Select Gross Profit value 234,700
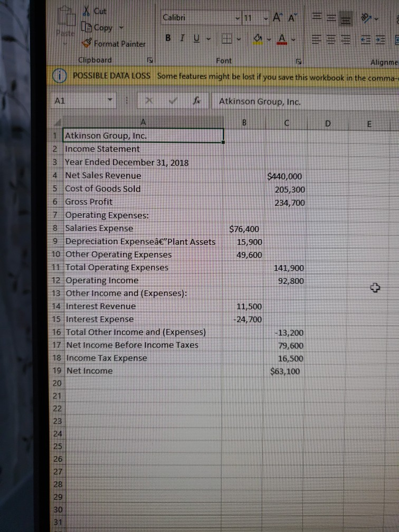This screenshot has height=532, width=399. [x=285, y=203]
